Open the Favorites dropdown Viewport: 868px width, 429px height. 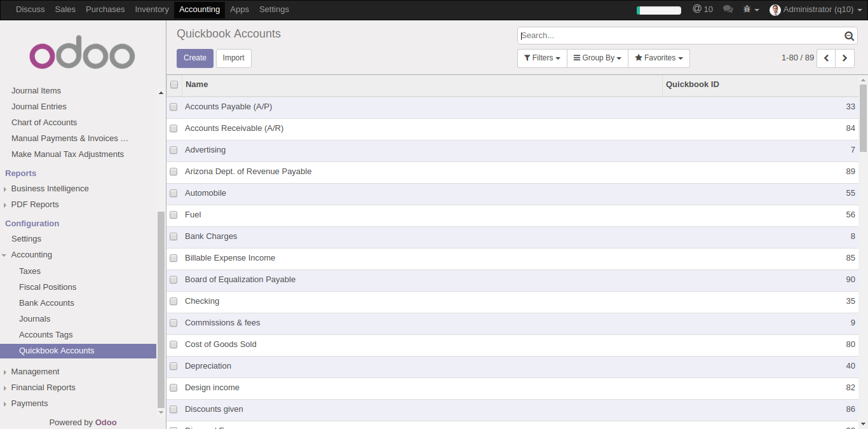click(x=659, y=58)
